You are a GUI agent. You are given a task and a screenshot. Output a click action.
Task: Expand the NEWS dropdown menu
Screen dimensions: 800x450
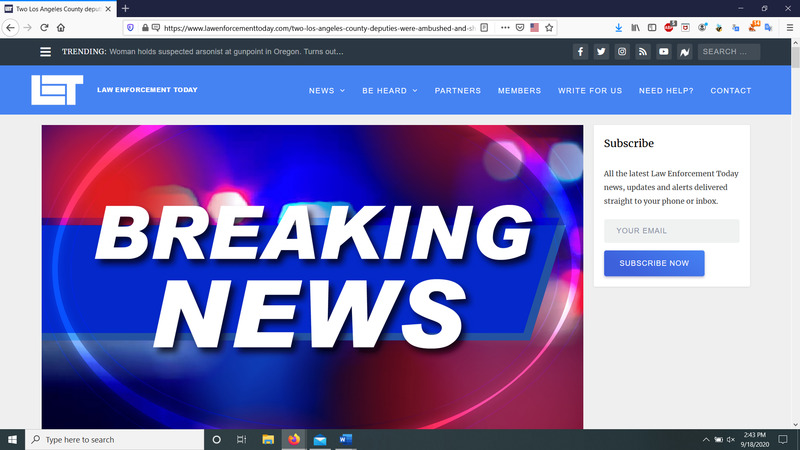point(326,91)
